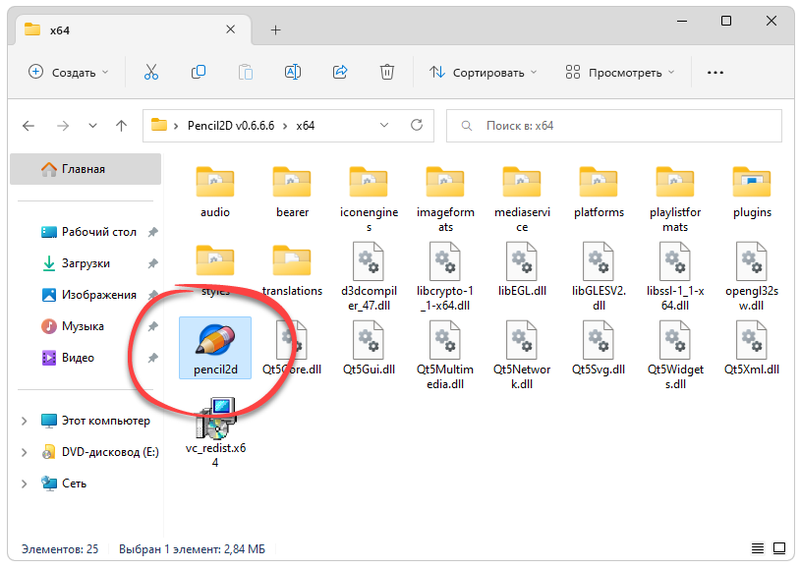800x569 pixels.
Task: Click the Cut scissors icon in toolbar
Action: 151,72
